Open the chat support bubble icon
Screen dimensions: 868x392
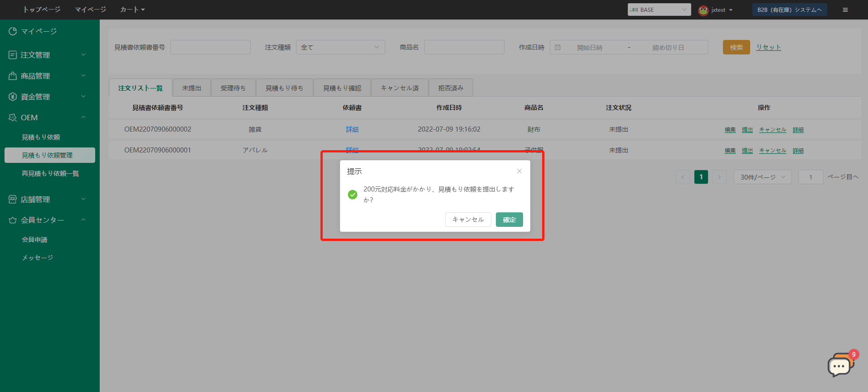tap(840, 364)
